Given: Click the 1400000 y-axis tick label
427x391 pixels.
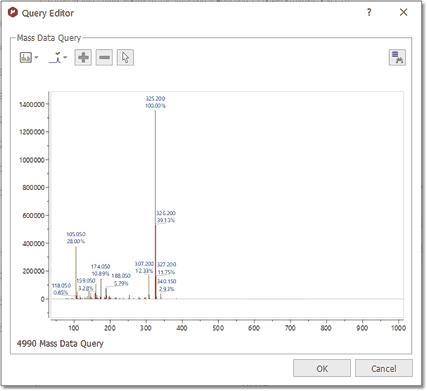Looking at the screenshot, I should tap(32, 105).
